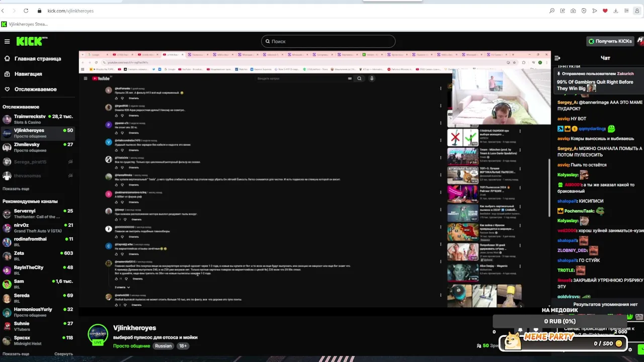The width and height of the screenshot is (644, 362).
Task: Open the offline Serega_pirat15 channel
Action: (x=38, y=162)
